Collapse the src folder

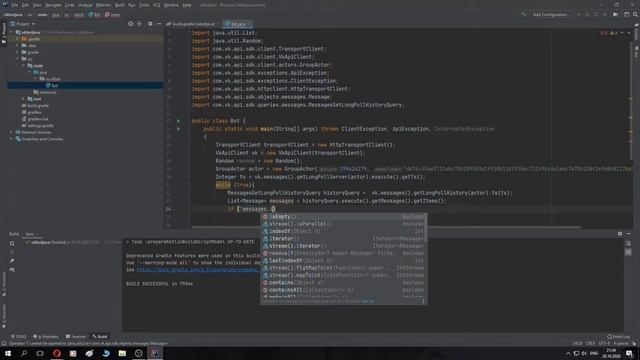click(18, 59)
